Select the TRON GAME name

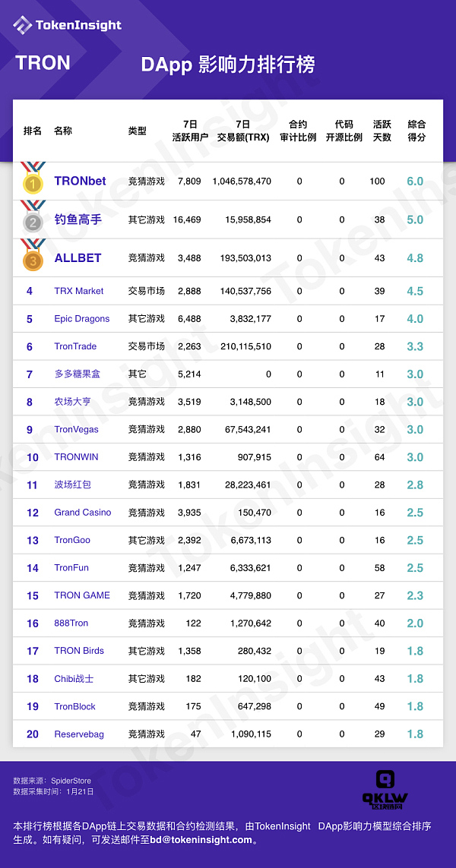(x=82, y=595)
